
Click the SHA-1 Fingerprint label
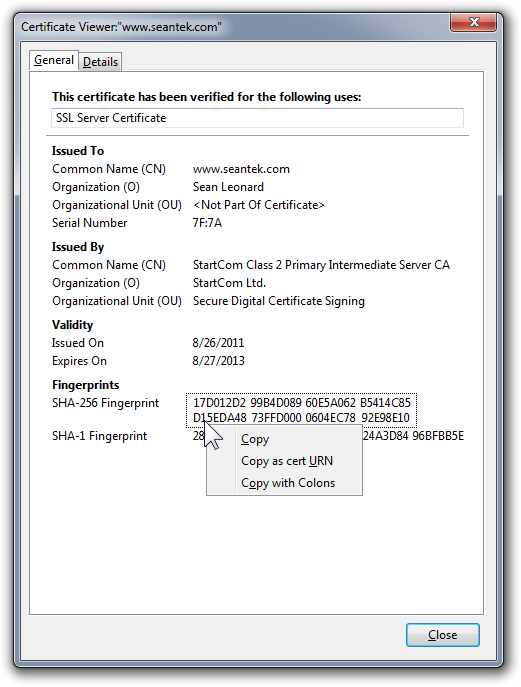pos(99,436)
